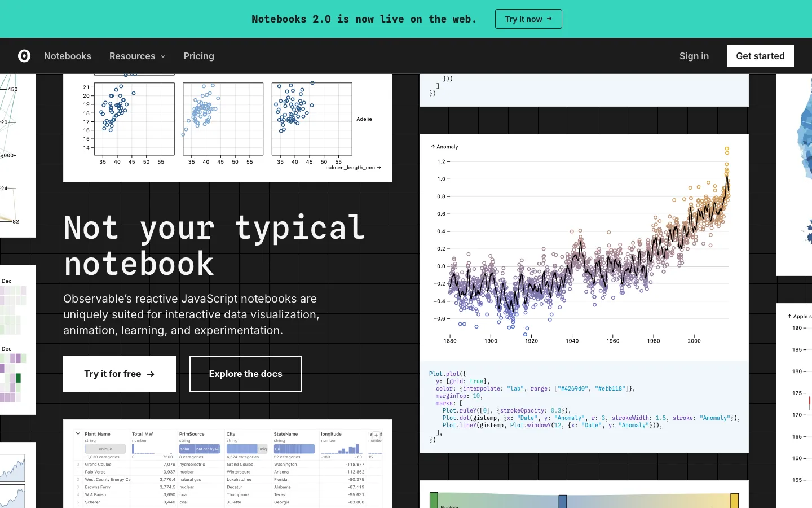
Task: Click the West County Energy Ce cell
Action: tap(108, 479)
